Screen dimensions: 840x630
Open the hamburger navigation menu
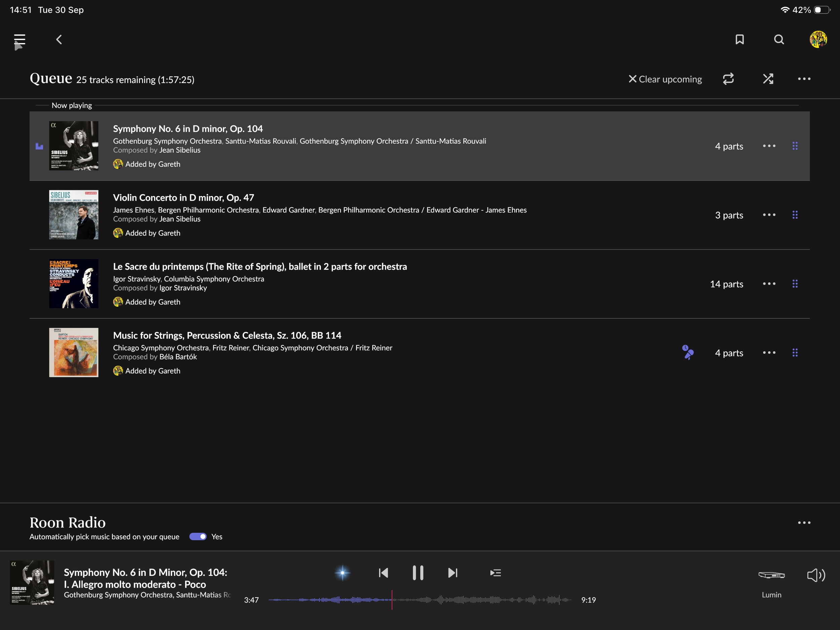[x=19, y=40]
